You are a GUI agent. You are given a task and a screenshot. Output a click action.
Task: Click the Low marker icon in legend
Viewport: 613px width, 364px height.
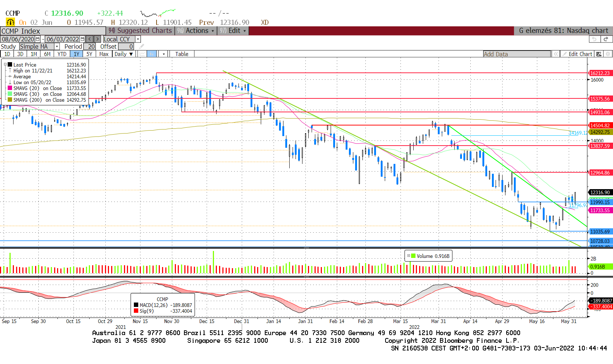[10, 82]
